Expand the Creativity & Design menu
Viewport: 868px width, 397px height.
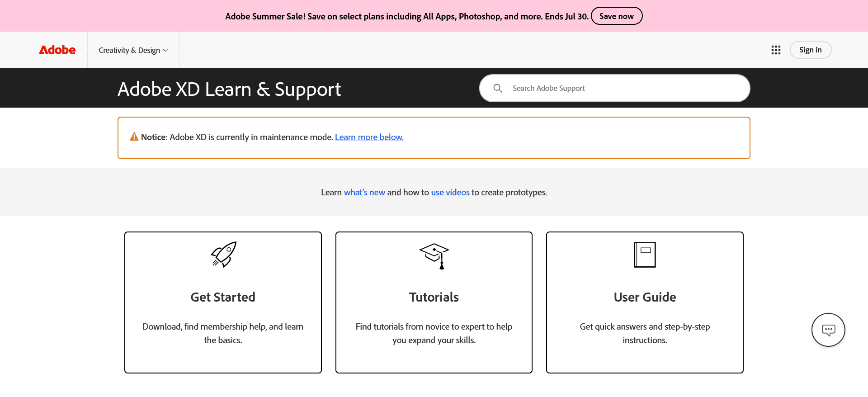[x=133, y=50]
